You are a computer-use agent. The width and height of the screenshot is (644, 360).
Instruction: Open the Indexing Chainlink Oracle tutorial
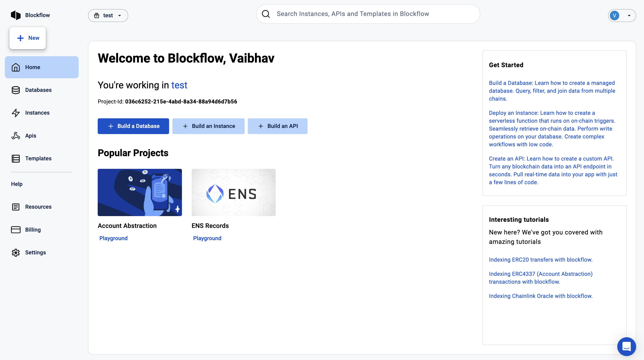pos(541,296)
